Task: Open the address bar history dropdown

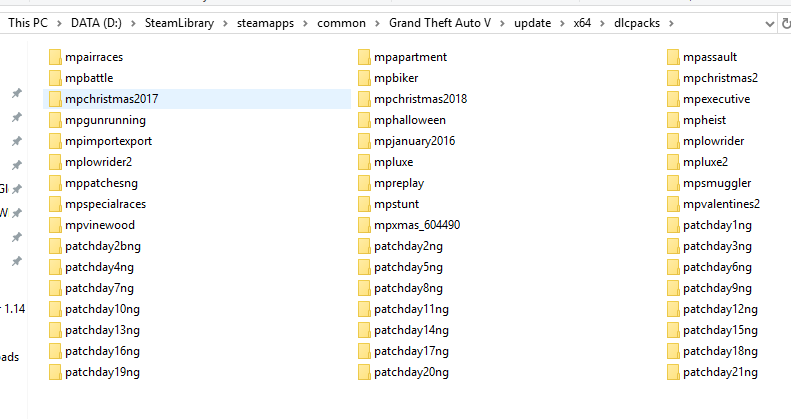Action: (769, 24)
